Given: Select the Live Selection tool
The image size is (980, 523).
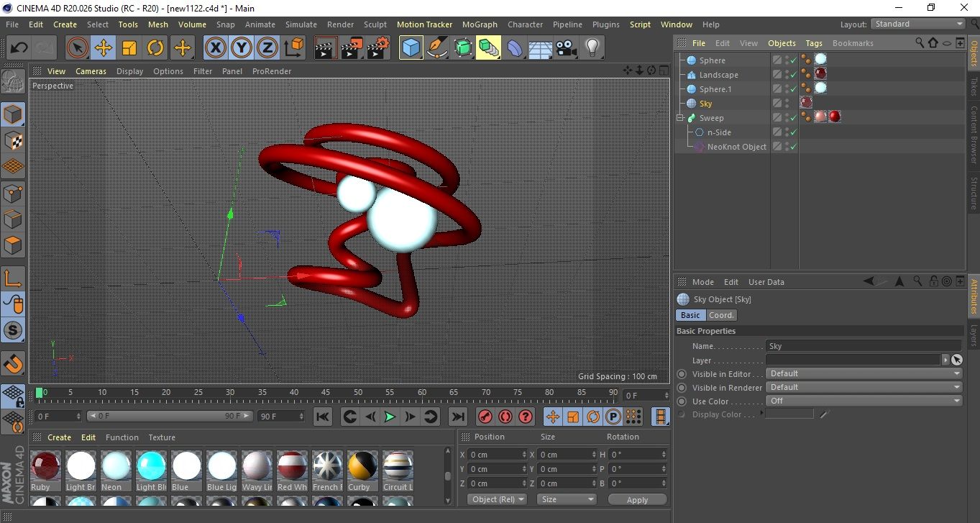Looking at the screenshot, I should point(78,48).
